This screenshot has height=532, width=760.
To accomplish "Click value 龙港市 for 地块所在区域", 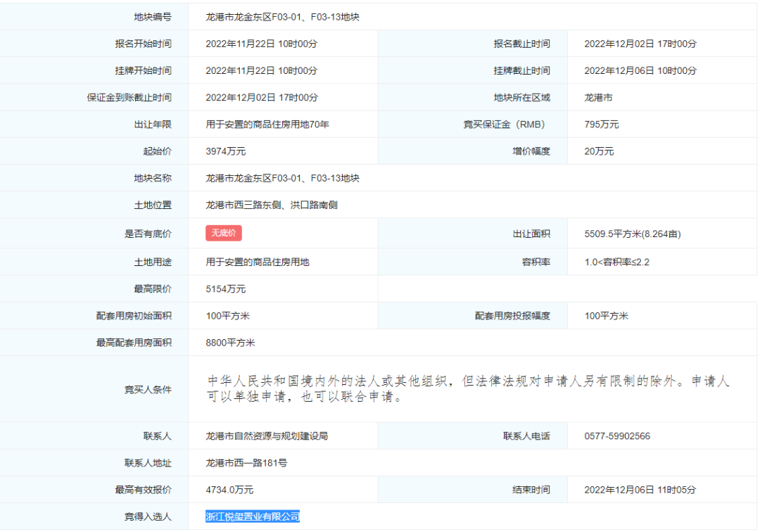I will (x=598, y=97).
